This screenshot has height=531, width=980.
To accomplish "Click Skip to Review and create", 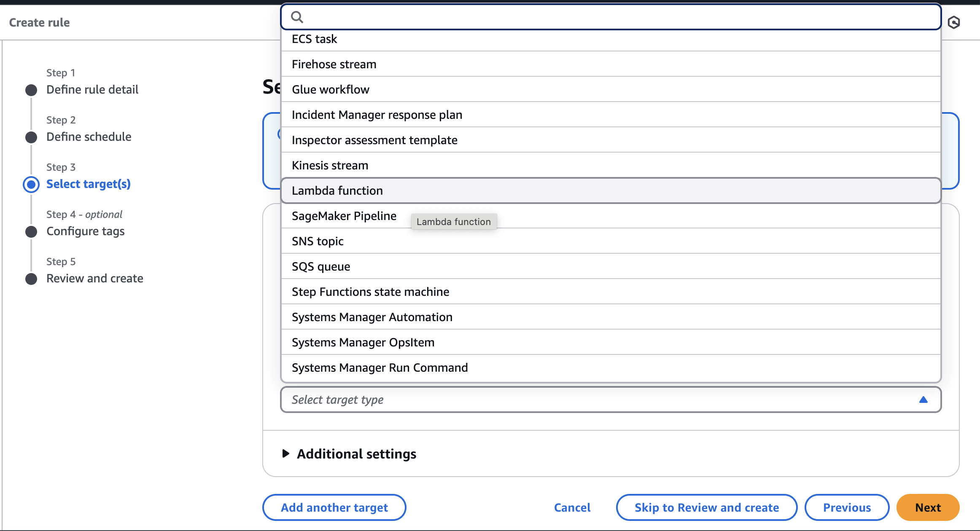I will coord(706,507).
